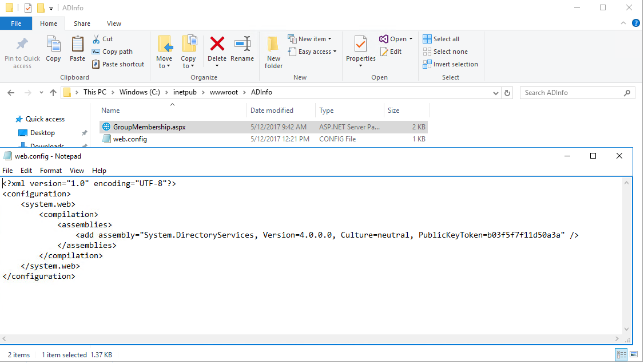The image size is (644, 363).
Task: Click Invert selection in ribbon
Action: point(450,64)
